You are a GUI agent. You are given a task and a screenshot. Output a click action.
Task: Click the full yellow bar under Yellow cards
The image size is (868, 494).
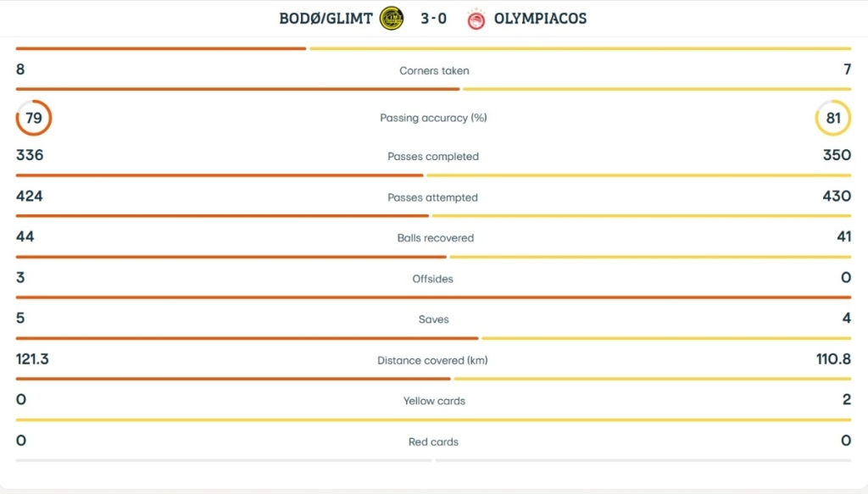(x=433, y=419)
